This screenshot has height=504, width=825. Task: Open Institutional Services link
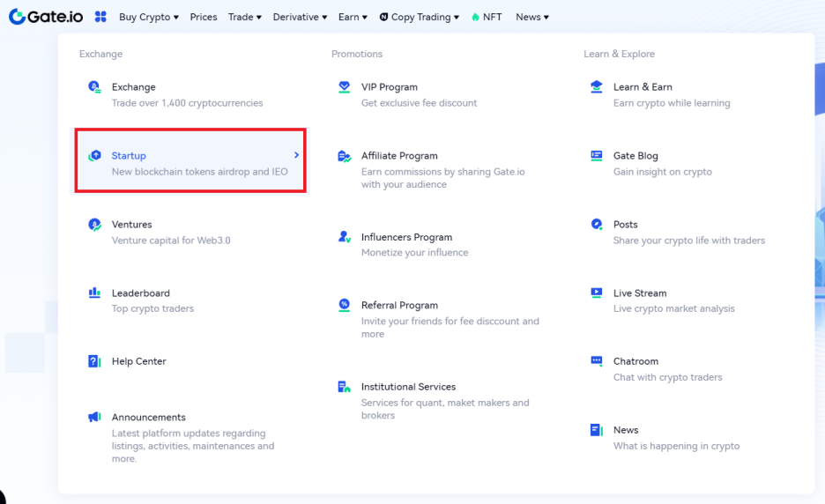click(408, 387)
